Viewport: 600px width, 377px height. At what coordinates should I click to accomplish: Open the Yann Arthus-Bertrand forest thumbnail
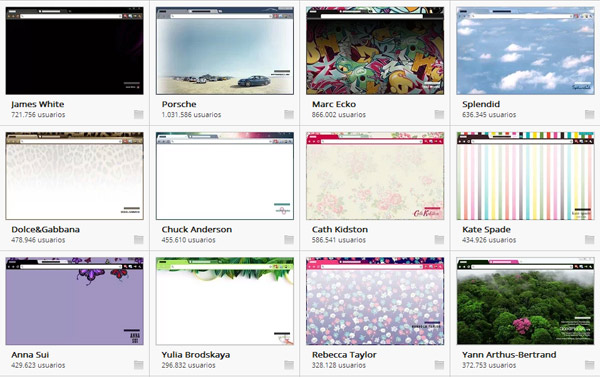(525, 301)
